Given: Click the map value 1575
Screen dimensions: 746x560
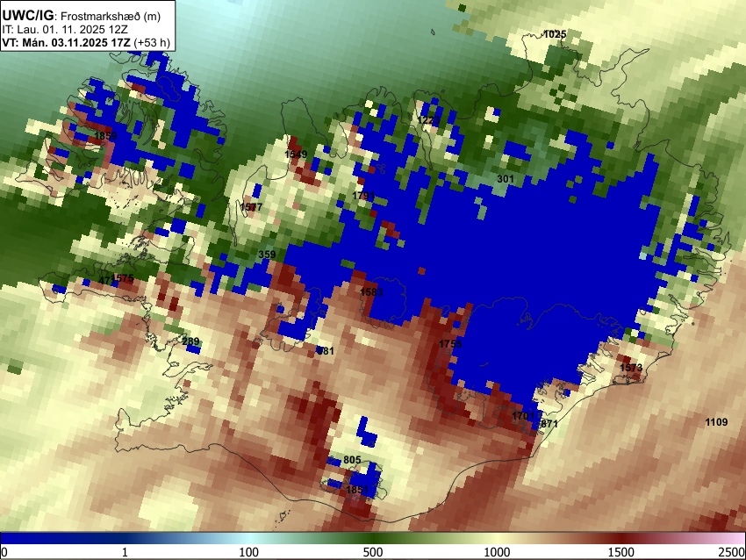Looking at the screenshot, I should [123, 278].
